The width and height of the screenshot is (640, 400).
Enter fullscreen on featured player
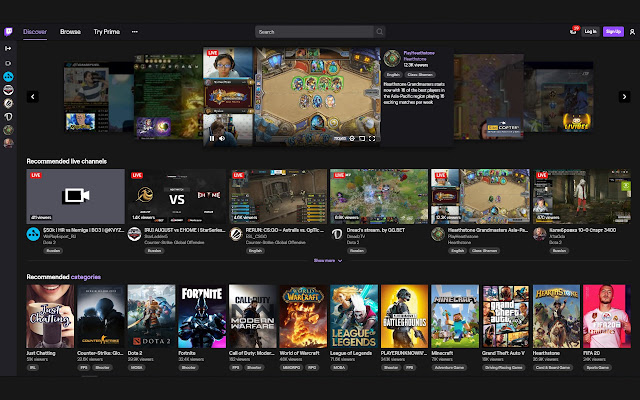372,139
